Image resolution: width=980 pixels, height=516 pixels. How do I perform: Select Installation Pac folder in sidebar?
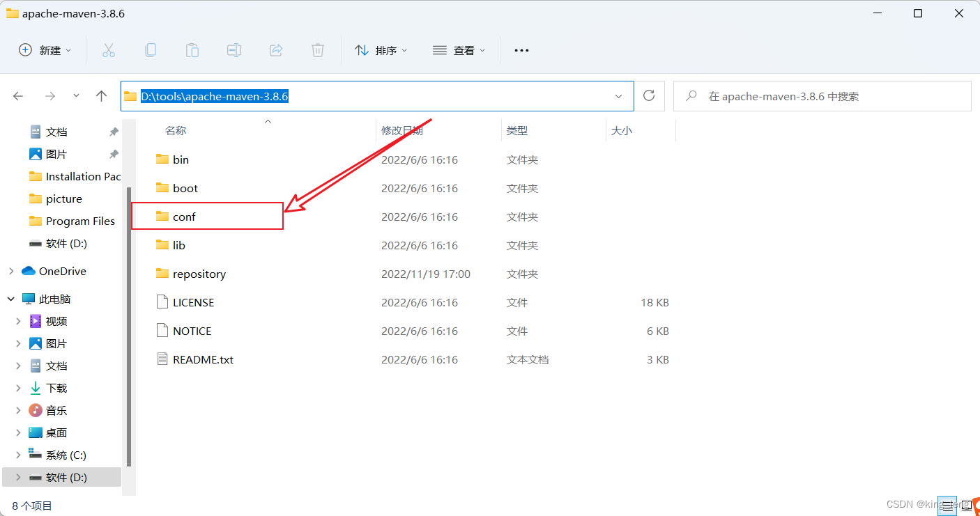[75, 176]
